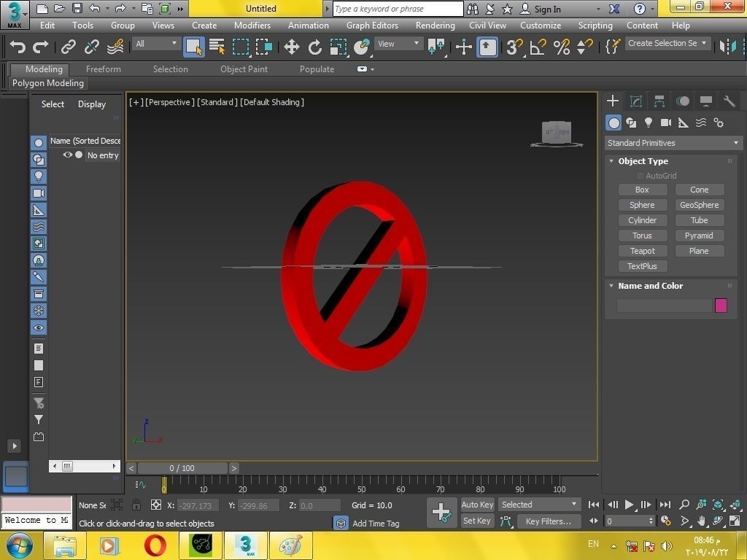Screen dimensions: 747x560
Task: Select Helpers category icon
Action: [x=683, y=122]
